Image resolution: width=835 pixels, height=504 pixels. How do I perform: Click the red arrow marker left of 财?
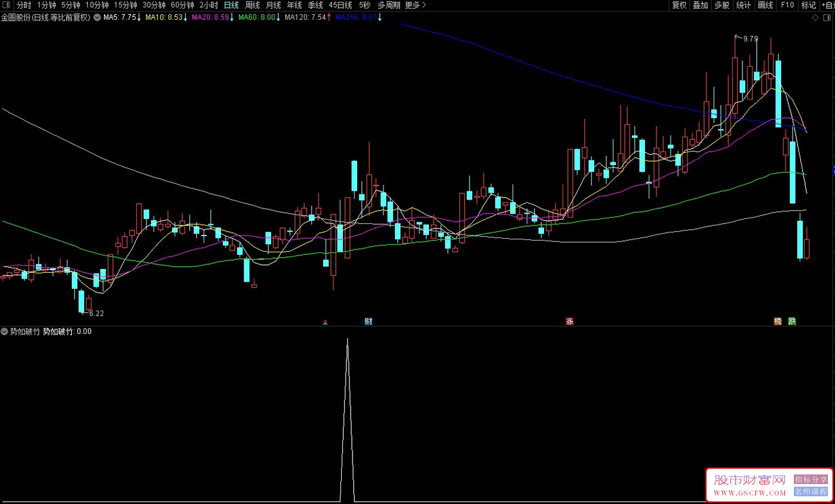325,322
